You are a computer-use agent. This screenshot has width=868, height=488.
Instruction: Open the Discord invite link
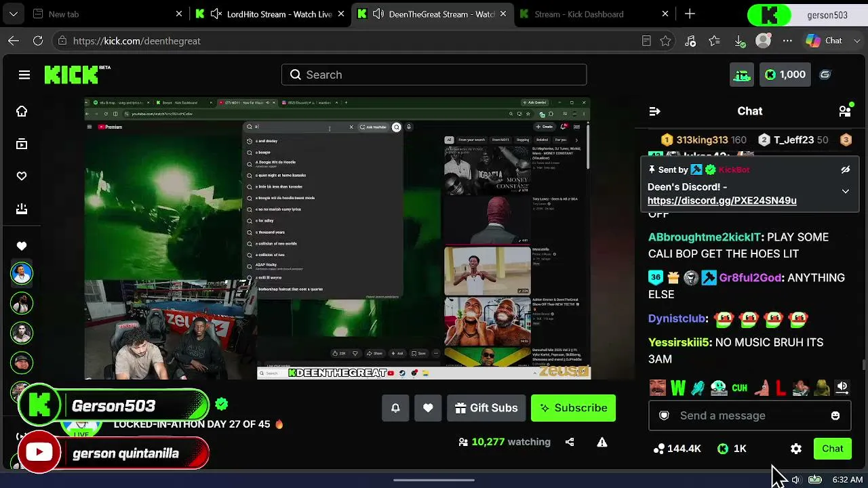pos(722,201)
